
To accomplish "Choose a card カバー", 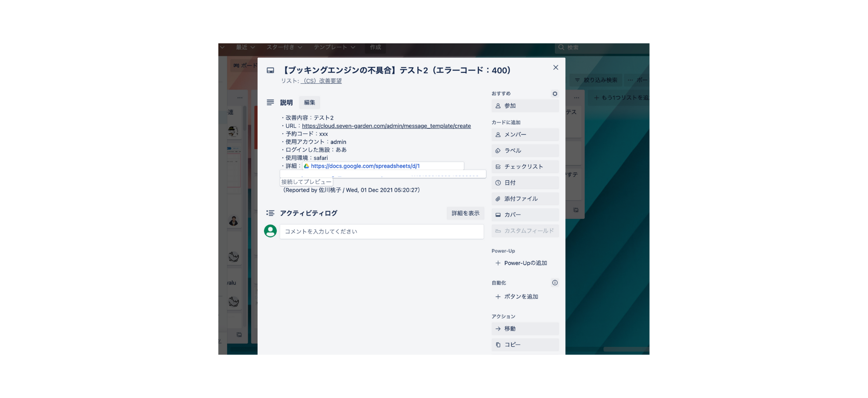I will coord(525,215).
